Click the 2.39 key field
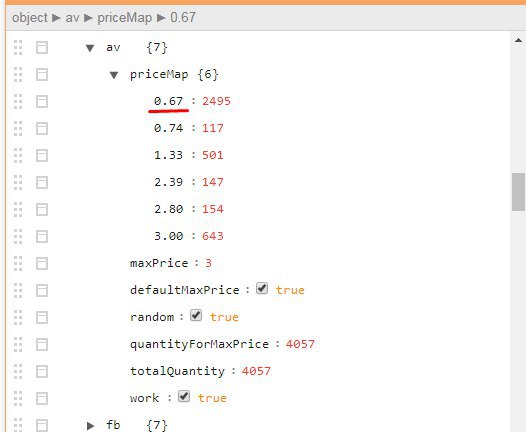The width and height of the screenshot is (526, 432). (168, 182)
